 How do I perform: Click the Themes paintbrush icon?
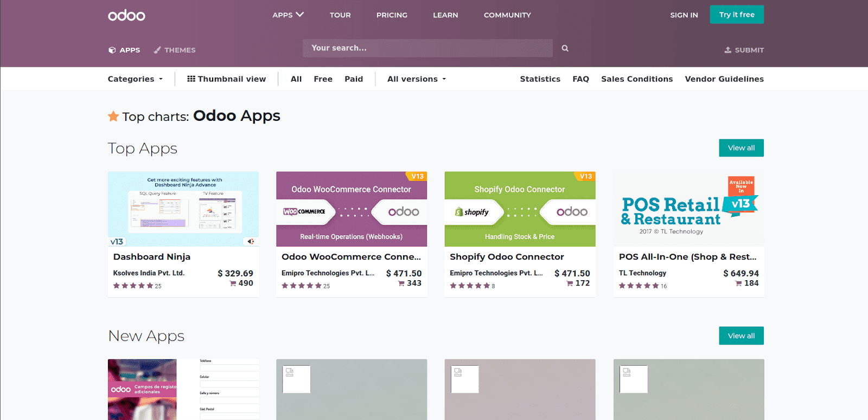click(x=157, y=50)
